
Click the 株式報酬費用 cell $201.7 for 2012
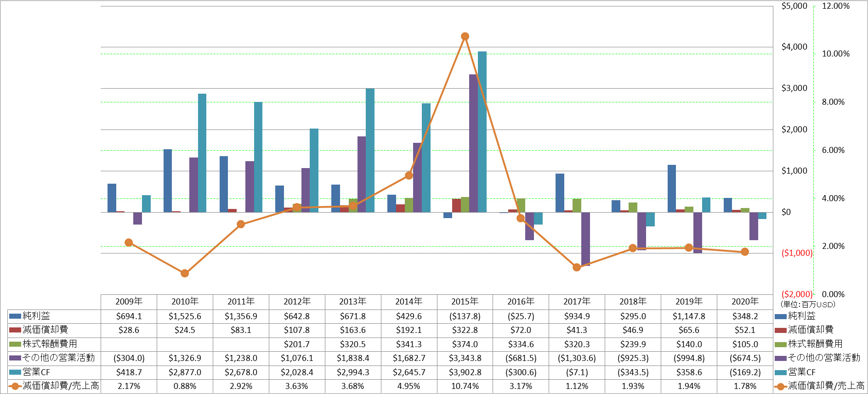(x=297, y=344)
